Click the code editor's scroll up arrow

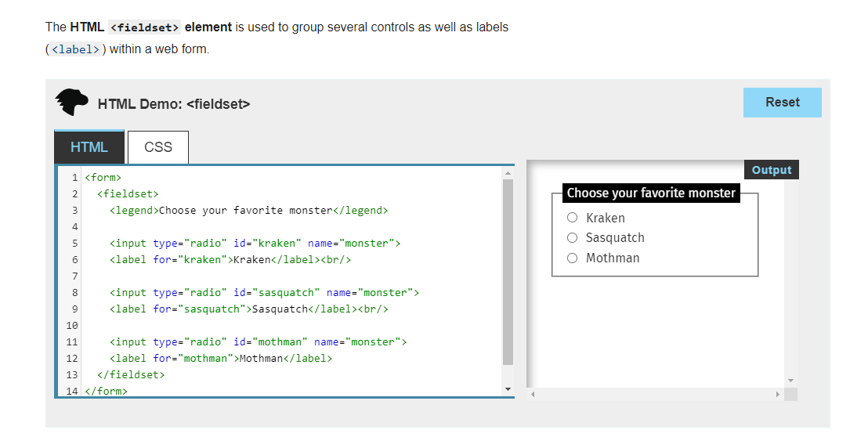pos(508,172)
